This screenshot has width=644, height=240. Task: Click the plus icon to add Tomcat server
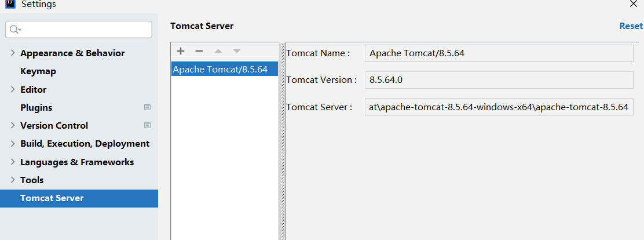181,51
